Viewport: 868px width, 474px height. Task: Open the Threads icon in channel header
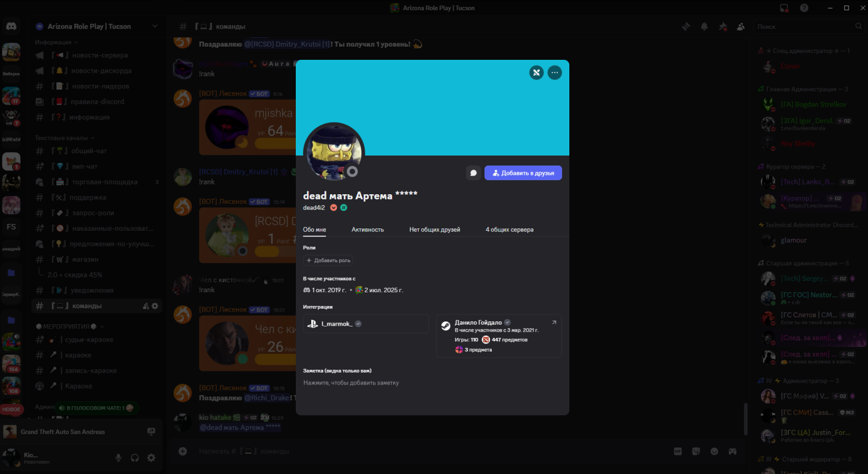(686, 27)
